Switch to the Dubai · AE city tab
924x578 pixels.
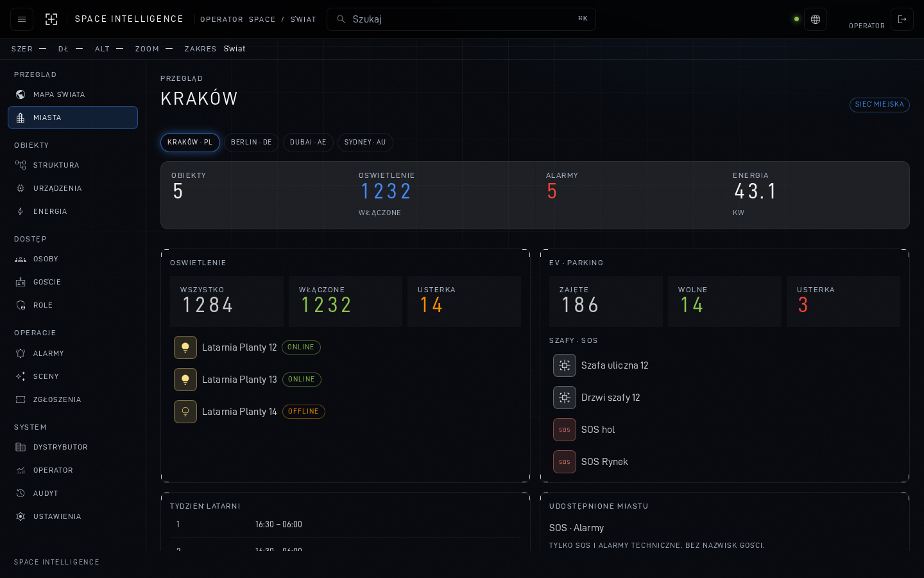[x=308, y=143]
